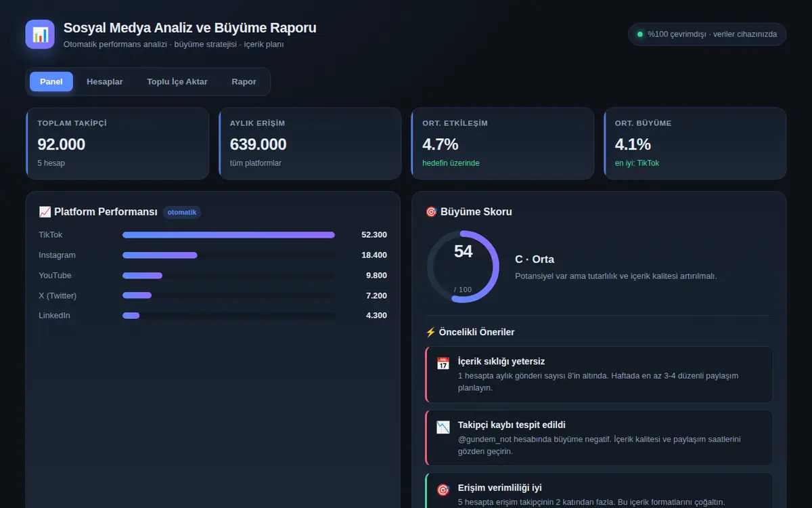Click the Instagram performance bar
Image resolution: width=812 pixels, height=508 pixels.
(229, 255)
